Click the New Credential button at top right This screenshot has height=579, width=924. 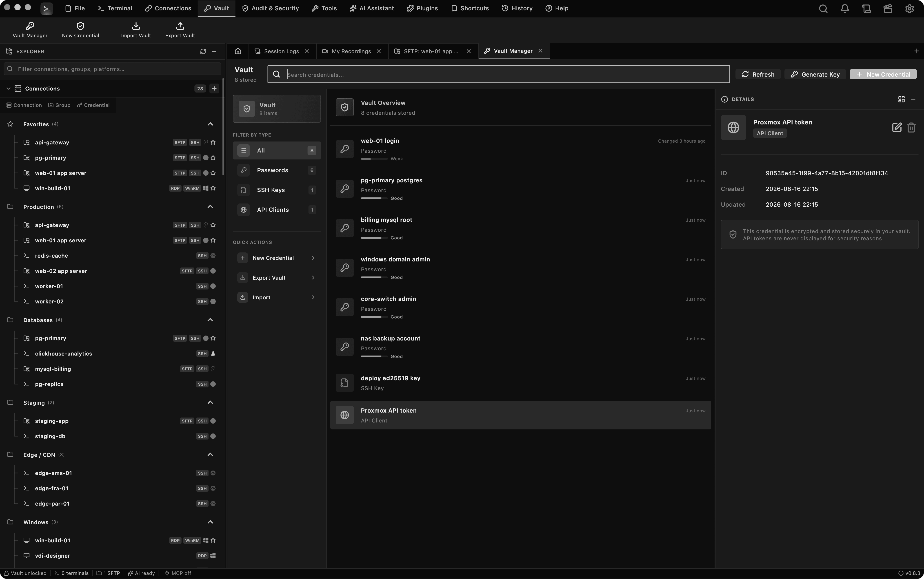(883, 74)
